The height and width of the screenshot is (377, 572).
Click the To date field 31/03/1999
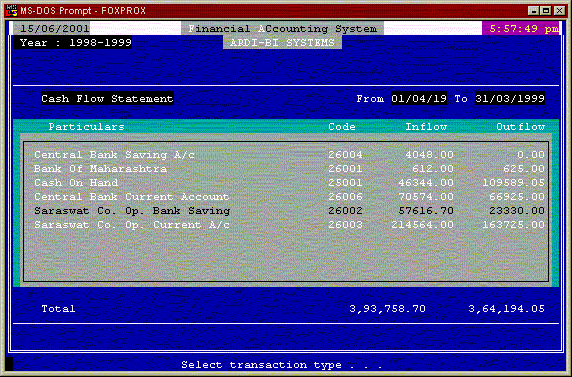(x=510, y=99)
